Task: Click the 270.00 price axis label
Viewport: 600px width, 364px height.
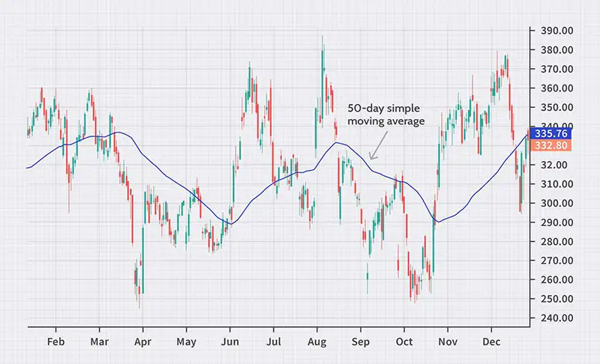Action: tap(556, 261)
